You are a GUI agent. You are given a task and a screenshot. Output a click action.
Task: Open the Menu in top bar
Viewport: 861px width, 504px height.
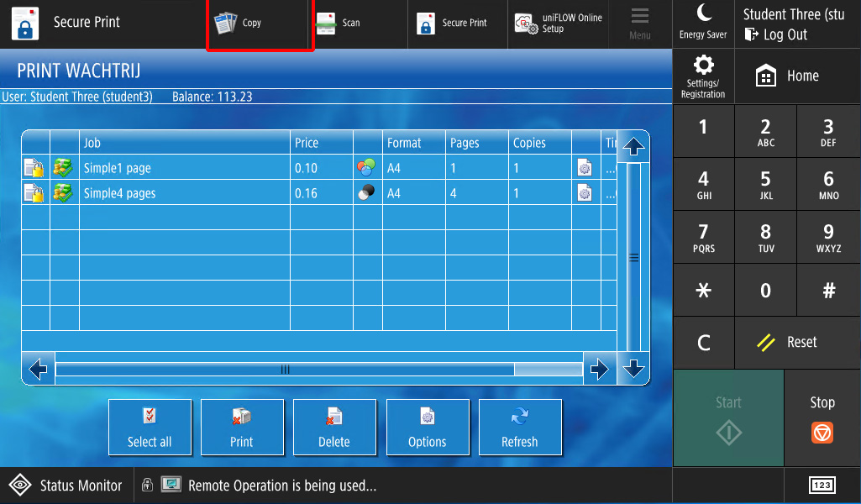[640, 24]
